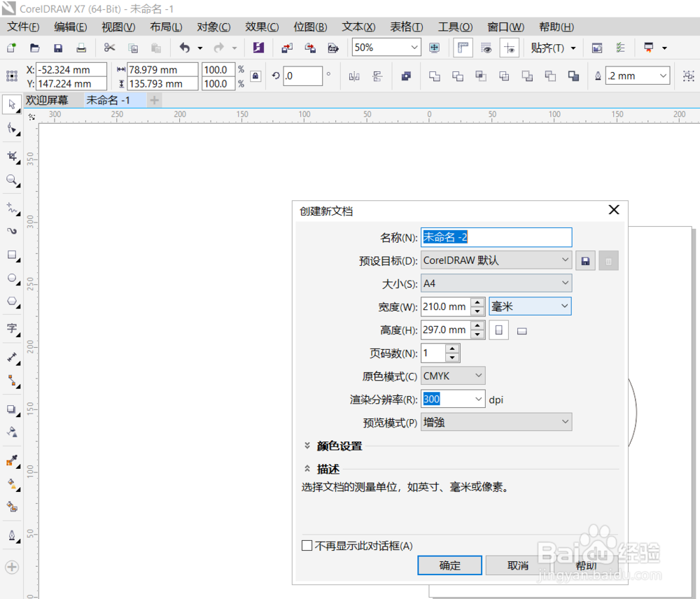Screen dimensions: 700x599
Task: Select the Parallel Dimension tool
Action: (12, 357)
